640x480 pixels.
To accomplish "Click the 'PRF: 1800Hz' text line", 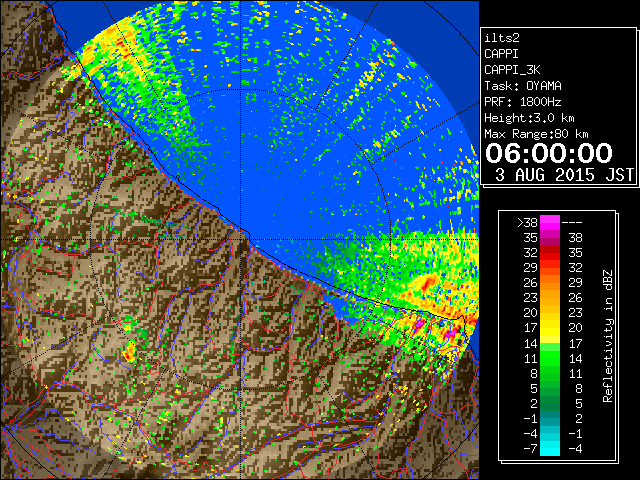I will pyautogui.click(x=523, y=102).
